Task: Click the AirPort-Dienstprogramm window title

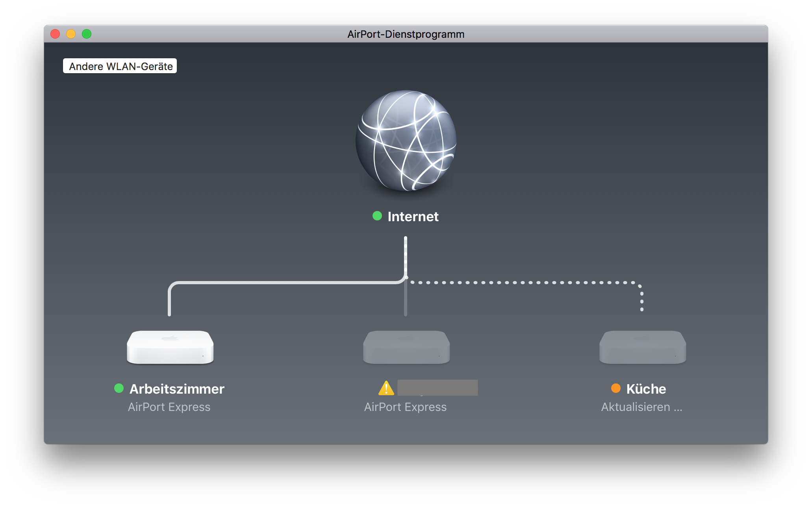Action: [x=406, y=34]
